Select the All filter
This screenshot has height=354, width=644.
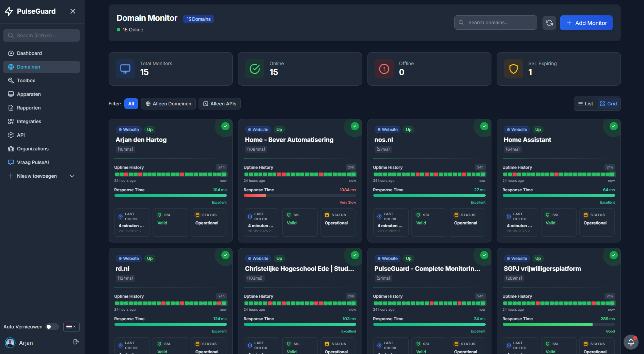pos(131,104)
